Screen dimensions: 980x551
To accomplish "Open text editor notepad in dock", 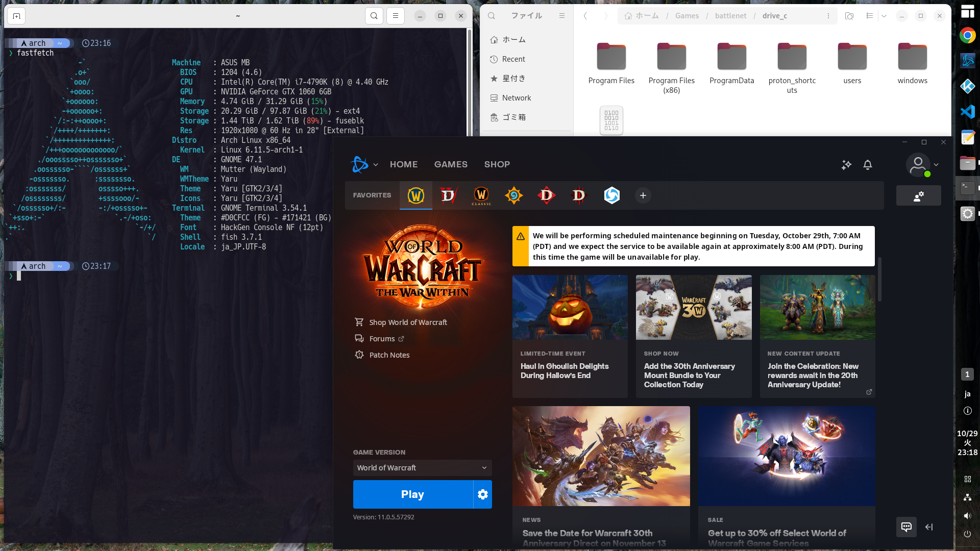I will tap(968, 137).
